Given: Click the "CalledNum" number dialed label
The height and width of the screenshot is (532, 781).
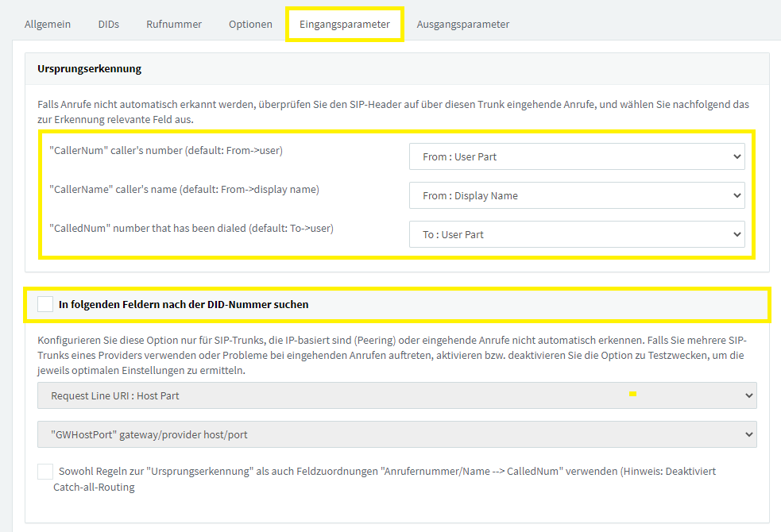Looking at the screenshot, I should 191,228.
